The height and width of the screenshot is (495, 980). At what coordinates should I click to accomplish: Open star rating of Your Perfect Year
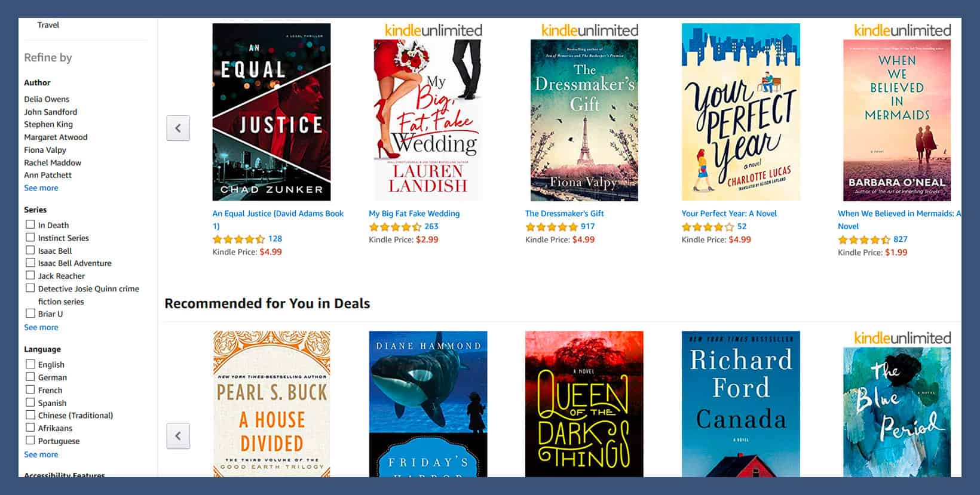pyautogui.click(x=708, y=227)
